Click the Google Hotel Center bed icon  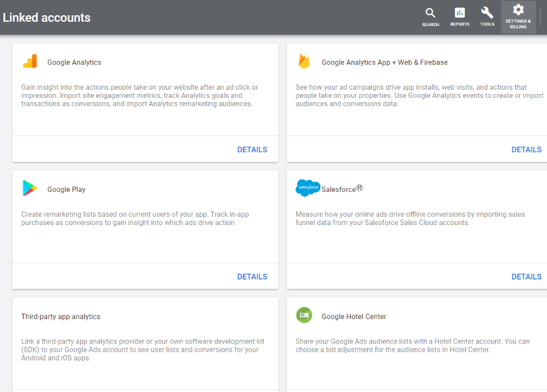point(304,315)
